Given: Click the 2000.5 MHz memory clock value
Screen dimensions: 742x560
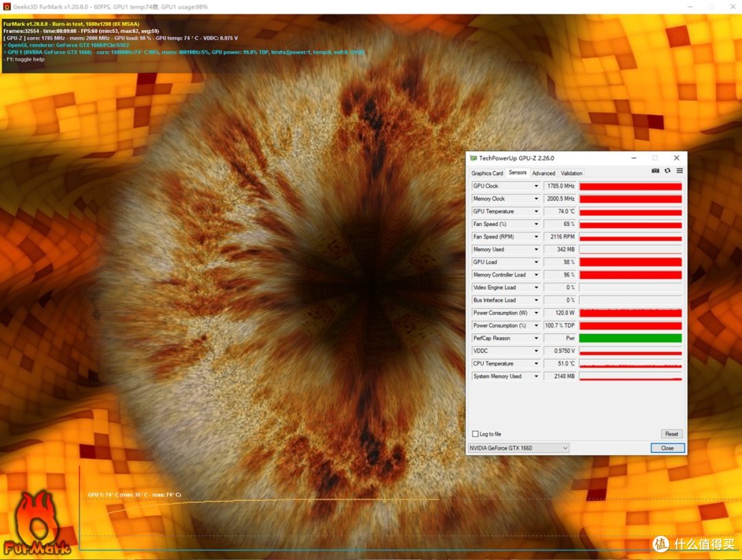Looking at the screenshot, I should pyautogui.click(x=561, y=199).
